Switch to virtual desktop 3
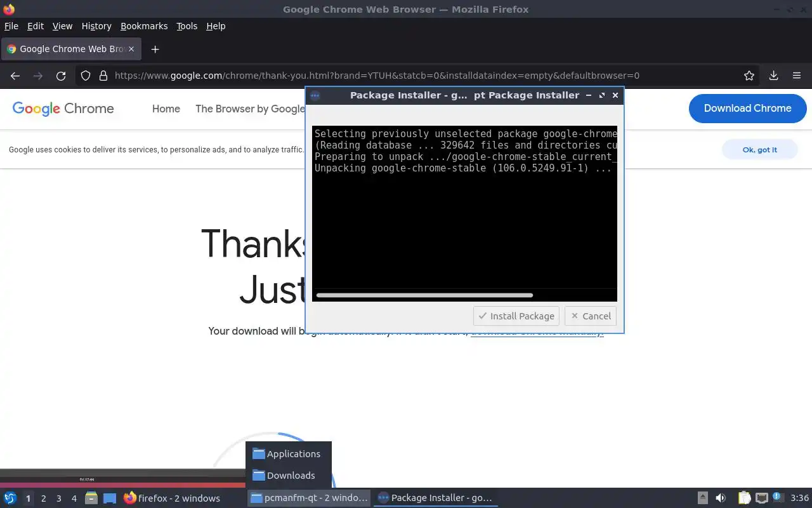Screen dimensions: 812x508 (x=59, y=498)
